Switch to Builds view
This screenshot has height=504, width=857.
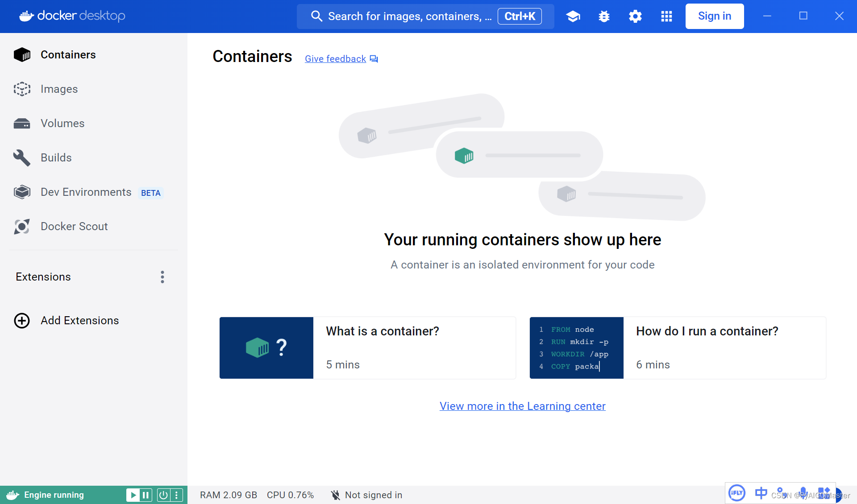pos(94,157)
